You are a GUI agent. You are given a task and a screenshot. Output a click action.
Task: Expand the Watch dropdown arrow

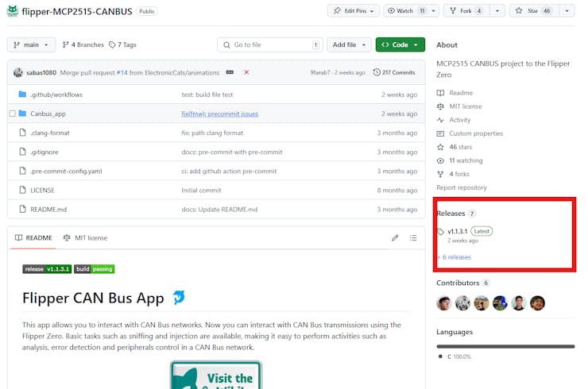(x=434, y=11)
